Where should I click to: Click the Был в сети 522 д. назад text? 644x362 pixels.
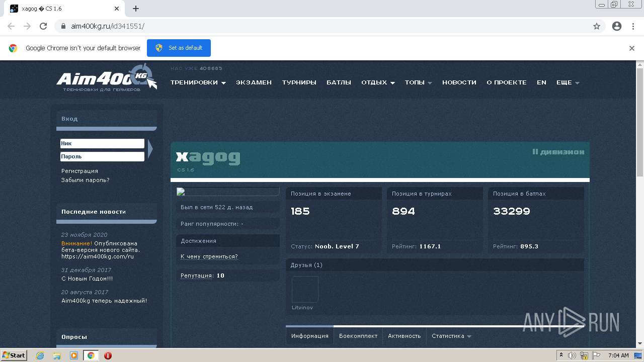point(217,207)
